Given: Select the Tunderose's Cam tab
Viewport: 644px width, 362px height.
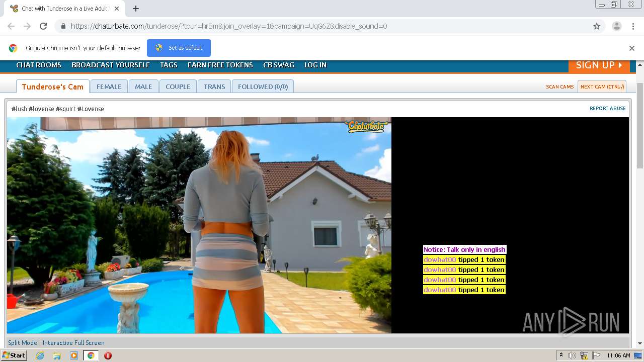Looking at the screenshot, I should (53, 86).
